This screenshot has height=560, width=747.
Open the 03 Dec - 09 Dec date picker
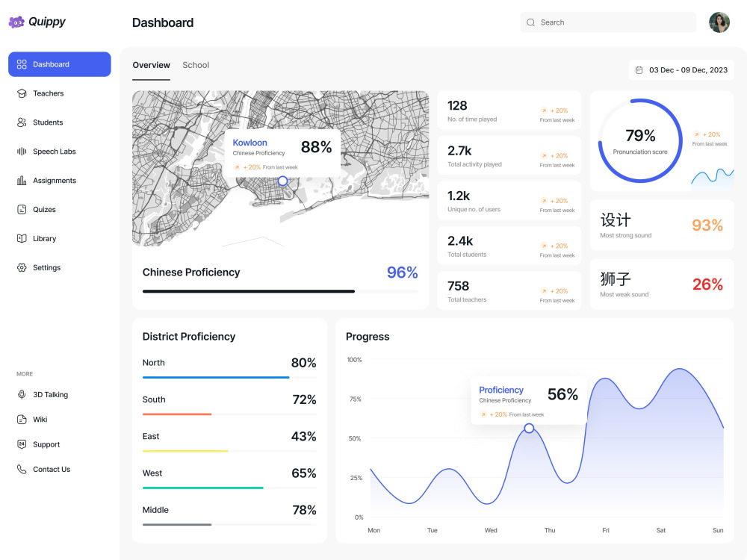(x=681, y=70)
